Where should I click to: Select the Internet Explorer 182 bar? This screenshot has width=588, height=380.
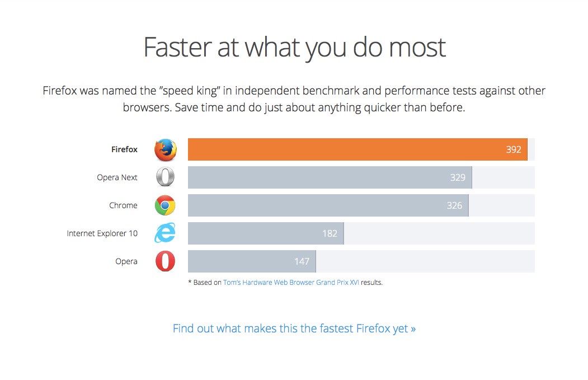click(266, 233)
